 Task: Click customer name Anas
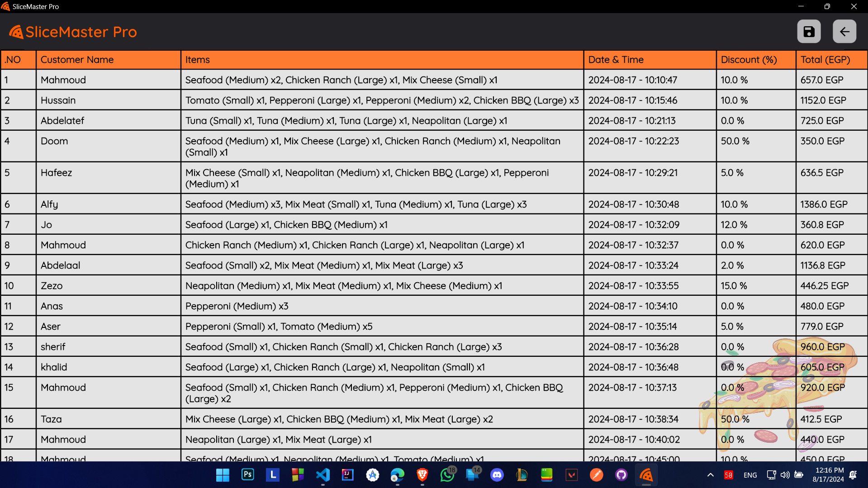pos(52,306)
